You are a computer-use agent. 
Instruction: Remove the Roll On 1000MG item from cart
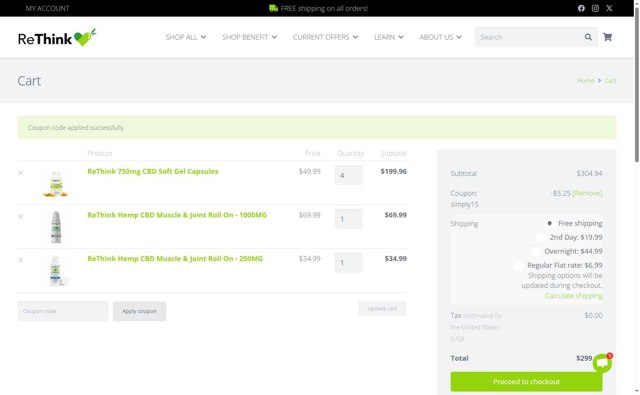click(x=20, y=217)
